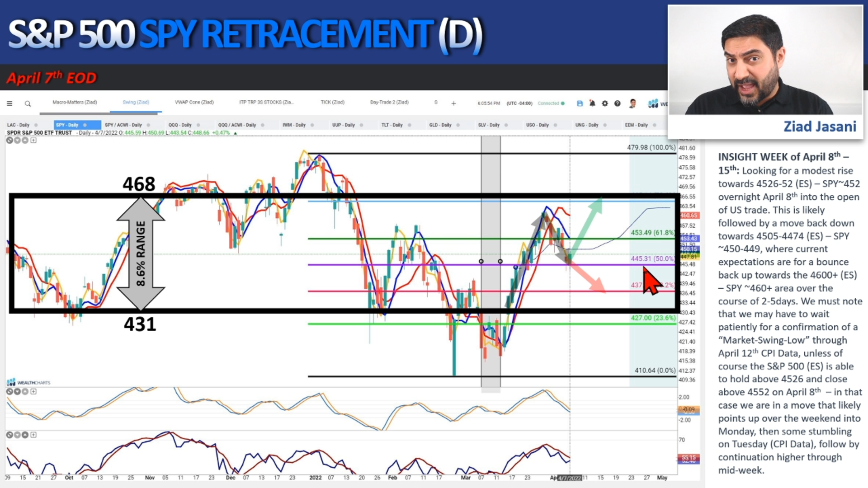Click the symbol search magnifier icon
Screen dimensions: 868x488
pos(28,103)
